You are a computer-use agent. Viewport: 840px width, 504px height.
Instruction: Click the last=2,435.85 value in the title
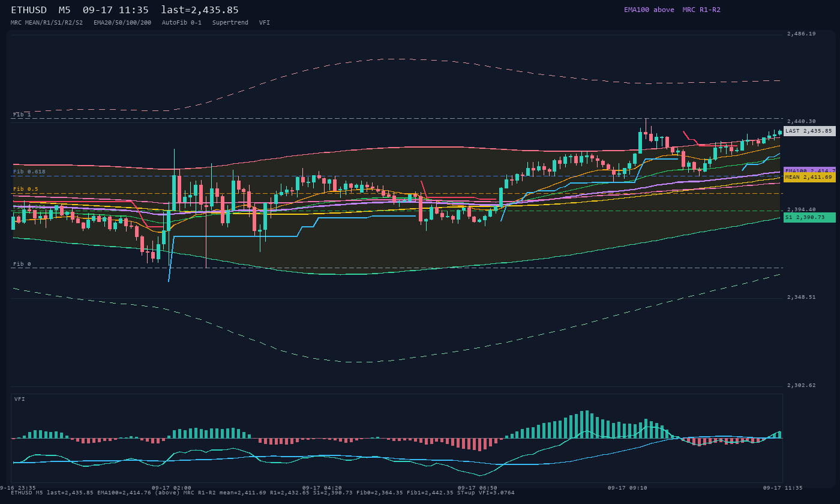[x=200, y=10]
